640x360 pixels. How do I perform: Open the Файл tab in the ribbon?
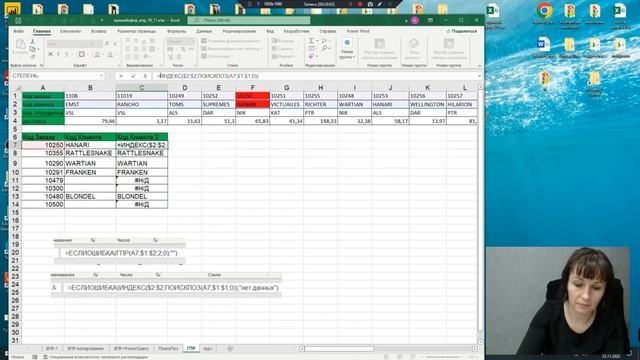click(x=18, y=31)
